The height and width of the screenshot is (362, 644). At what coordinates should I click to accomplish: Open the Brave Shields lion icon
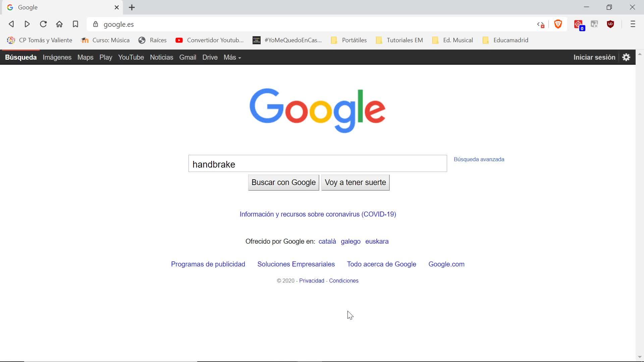(x=558, y=24)
